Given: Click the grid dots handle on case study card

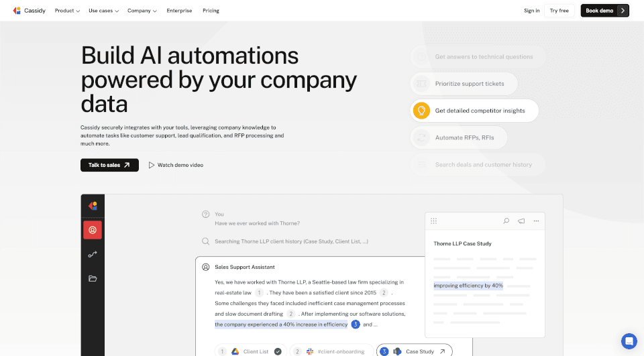Looking at the screenshot, I should [434, 221].
